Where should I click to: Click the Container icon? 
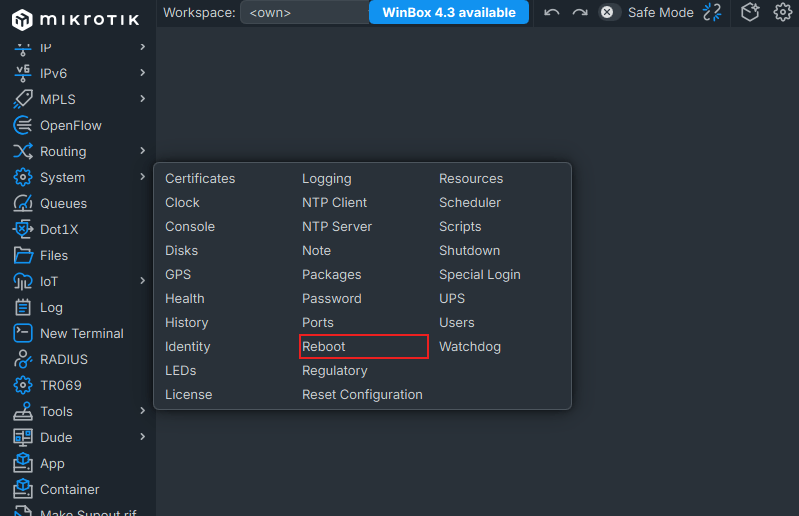(x=23, y=489)
